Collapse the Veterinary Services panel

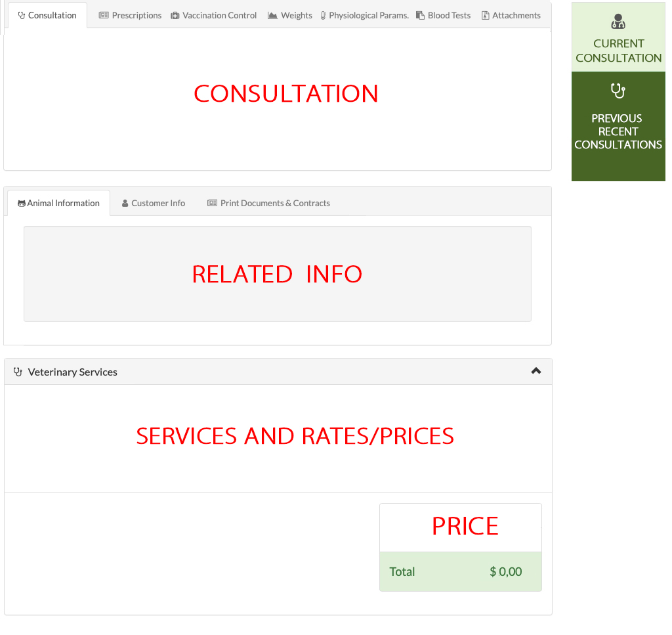click(x=535, y=371)
